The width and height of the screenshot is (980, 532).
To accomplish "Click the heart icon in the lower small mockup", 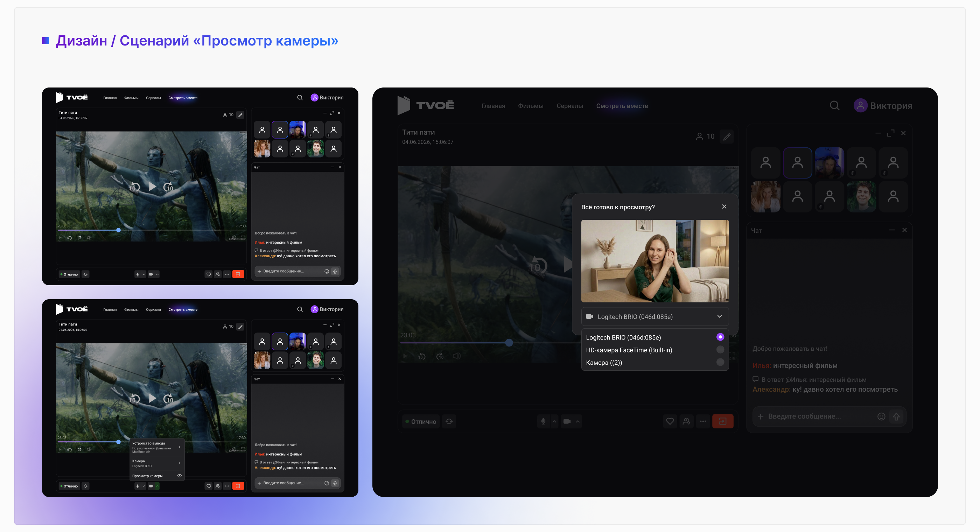I will 209,486.
